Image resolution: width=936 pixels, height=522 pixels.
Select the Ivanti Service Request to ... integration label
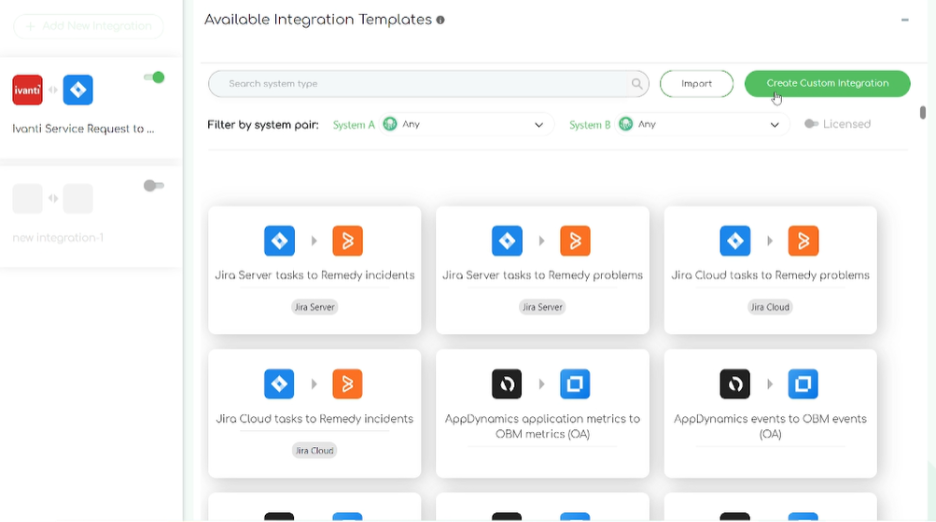tap(83, 128)
